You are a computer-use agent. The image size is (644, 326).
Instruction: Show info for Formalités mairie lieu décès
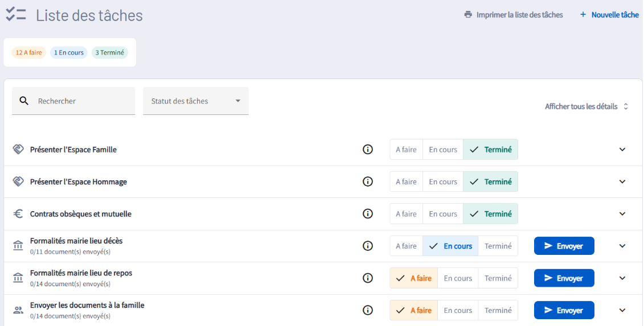(x=368, y=246)
